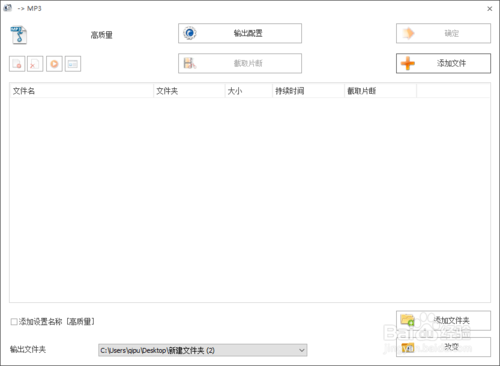This screenshot has width=500, height=366.
Task: Click the remove file toolbar icon
Action: pyautogui.click(x=17, y=64)
